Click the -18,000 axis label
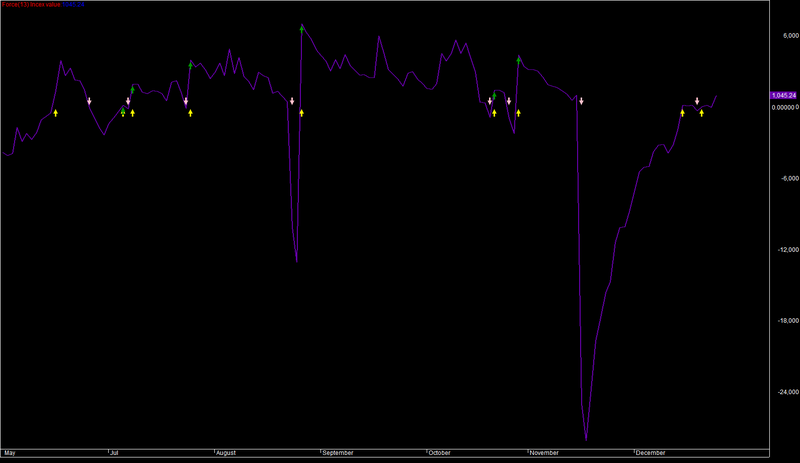Viewport: 800px width, 463px height. 789,321
